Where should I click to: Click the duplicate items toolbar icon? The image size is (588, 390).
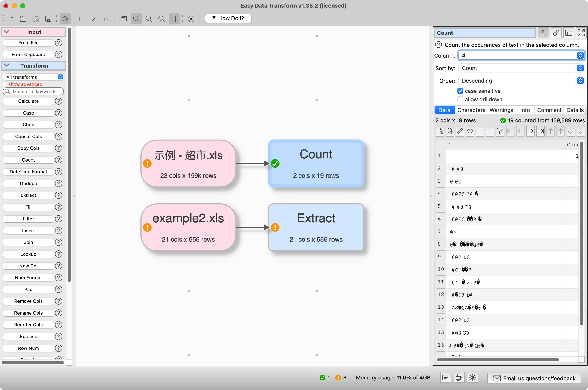click(x=124, y=19)
